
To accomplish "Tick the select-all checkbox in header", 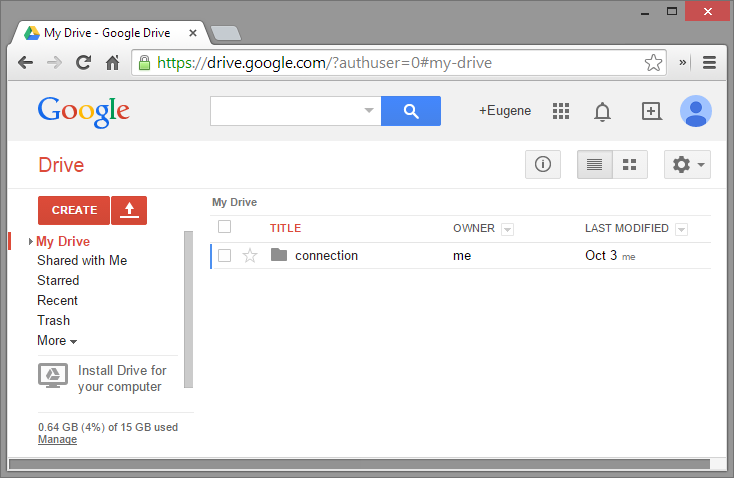I will 224,227.
